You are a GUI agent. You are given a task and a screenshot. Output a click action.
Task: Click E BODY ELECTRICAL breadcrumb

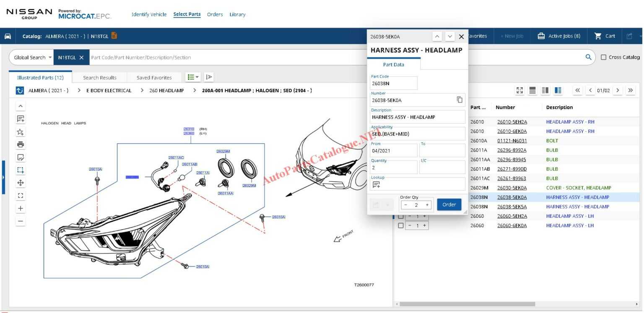(109, 91)
